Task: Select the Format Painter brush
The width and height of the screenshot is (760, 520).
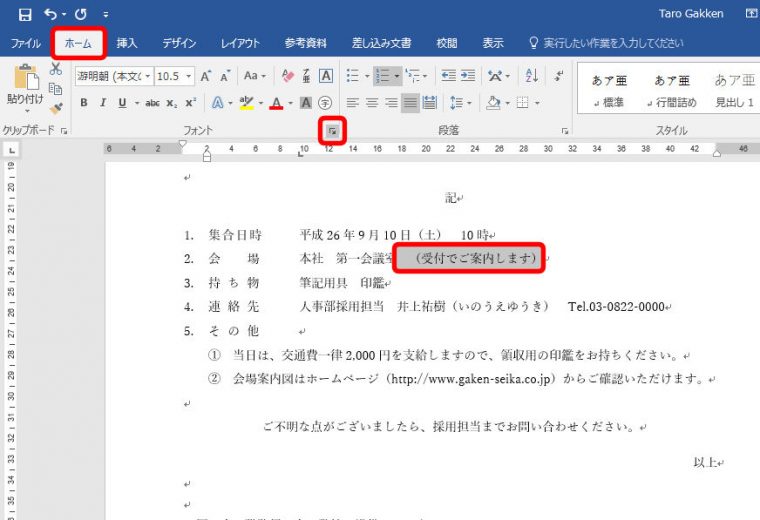Action: 56,108
